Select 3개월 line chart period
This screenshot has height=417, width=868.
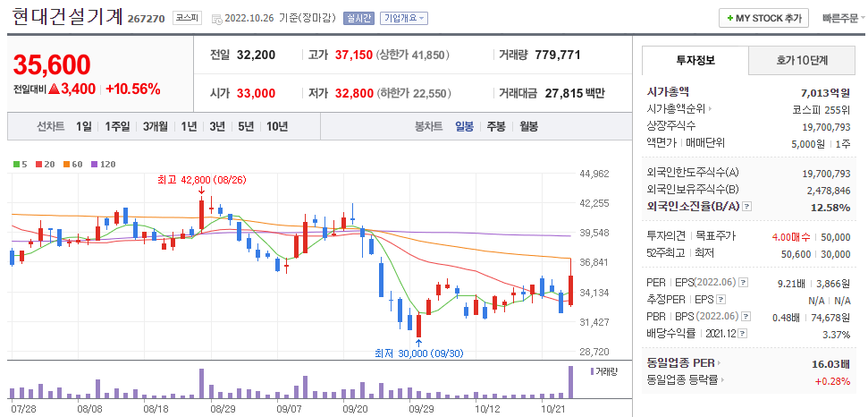pyautogui.click(x=155, y=126)
